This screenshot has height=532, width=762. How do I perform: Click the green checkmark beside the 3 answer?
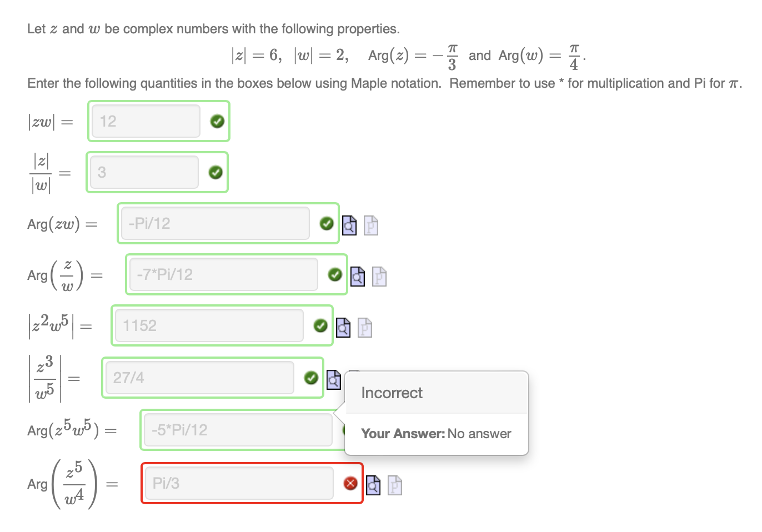[x=215, y=172]
